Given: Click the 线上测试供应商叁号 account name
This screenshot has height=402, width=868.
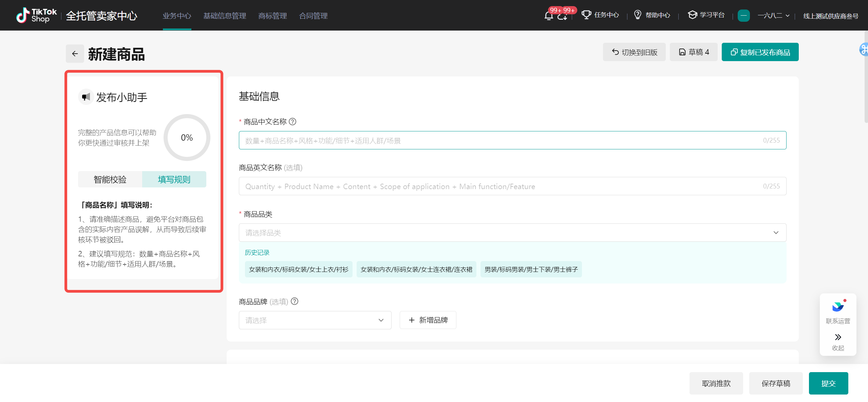Looking at the screenshot, I should (831, 16).
